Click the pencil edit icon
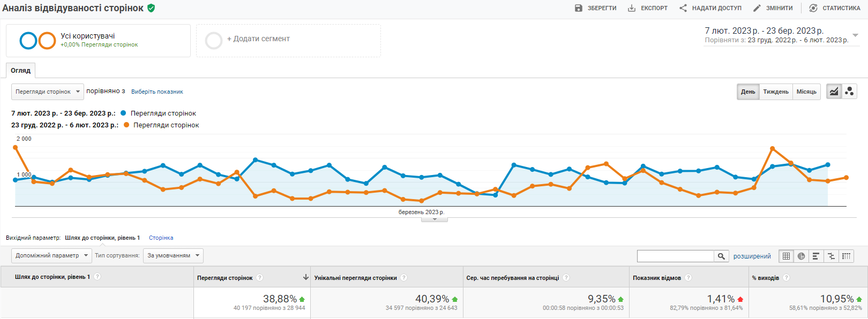The height and width of the screenshot is (319, 868). click(x=757, y=8)
